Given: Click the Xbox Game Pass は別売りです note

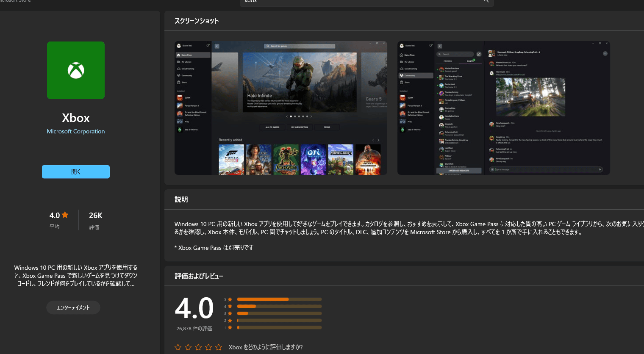Looking at the screenshot, I should (214, 248).
